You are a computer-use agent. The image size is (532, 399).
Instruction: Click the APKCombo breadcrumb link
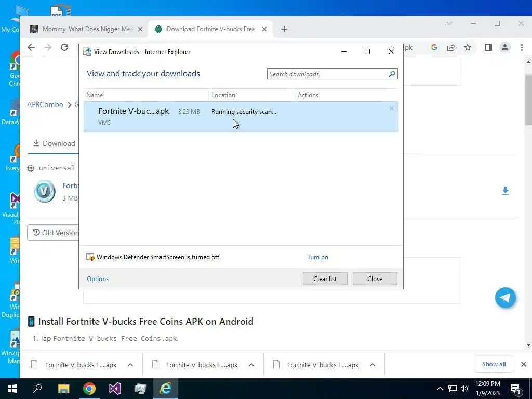(45, 104)
